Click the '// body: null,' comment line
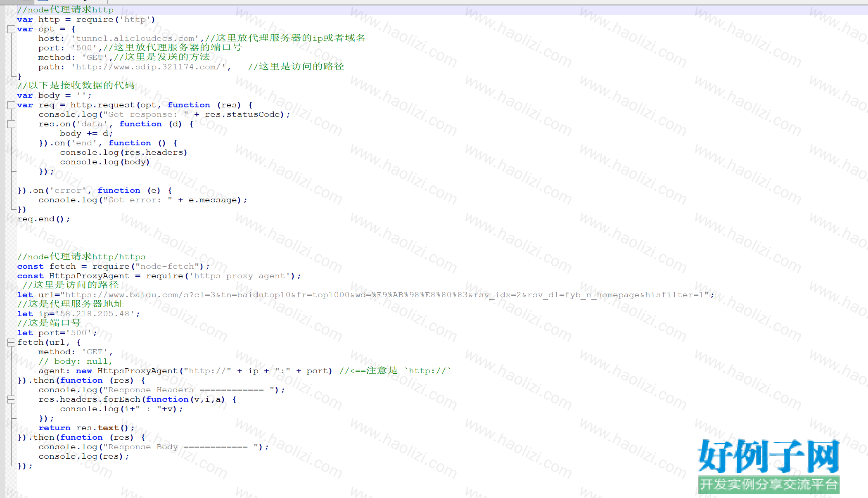 pyautogui.click(x=76, y=361)
